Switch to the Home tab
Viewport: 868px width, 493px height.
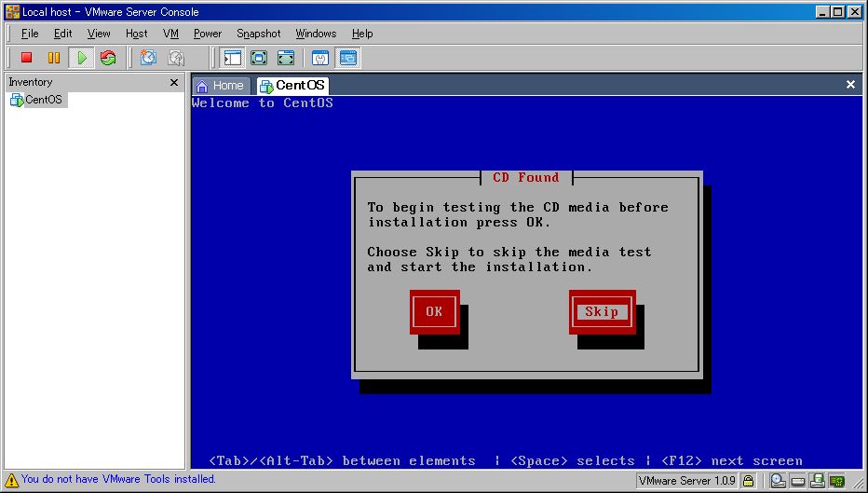[221, 86]
